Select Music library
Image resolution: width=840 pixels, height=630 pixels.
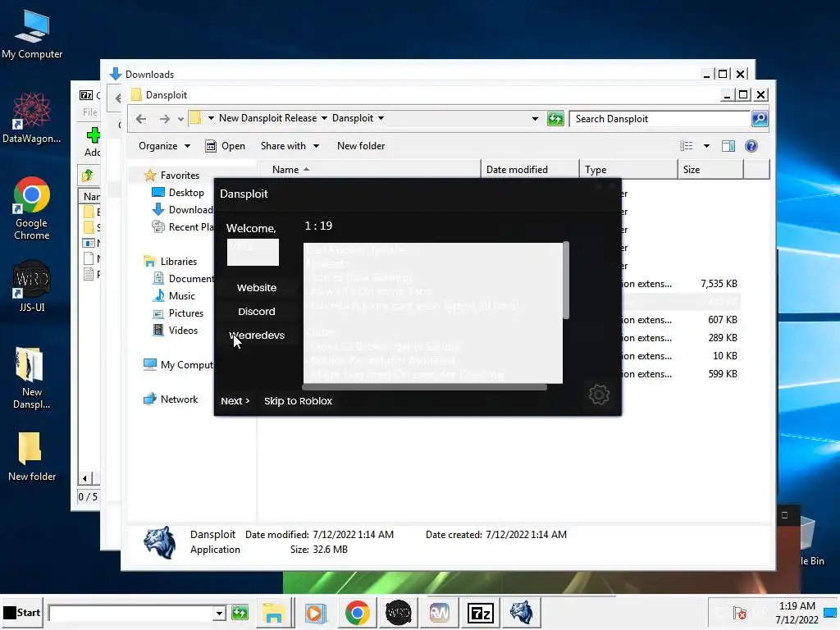point(181,295)
